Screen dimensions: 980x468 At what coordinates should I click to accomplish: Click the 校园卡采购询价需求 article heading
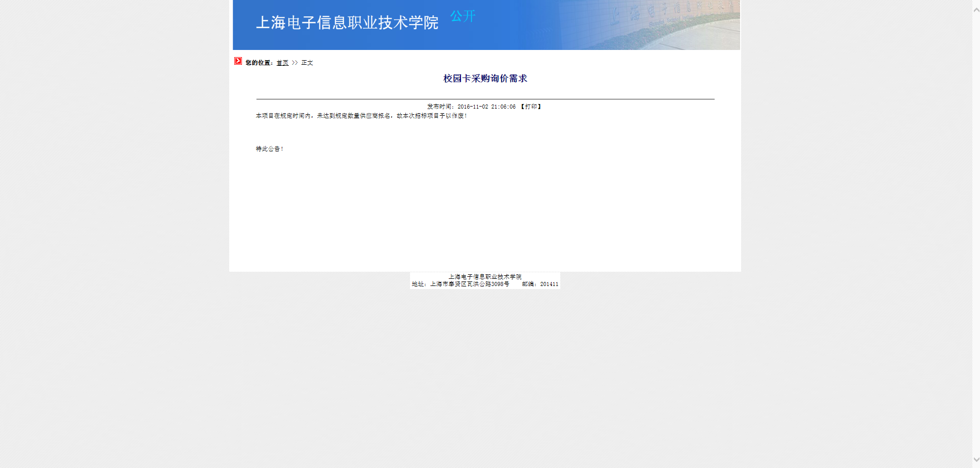[x=485, y=79]
